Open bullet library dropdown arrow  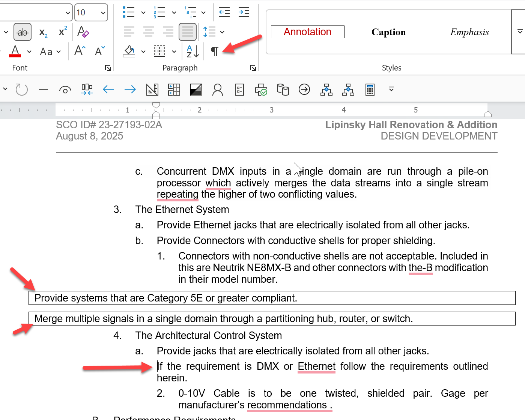coord(143,12)
